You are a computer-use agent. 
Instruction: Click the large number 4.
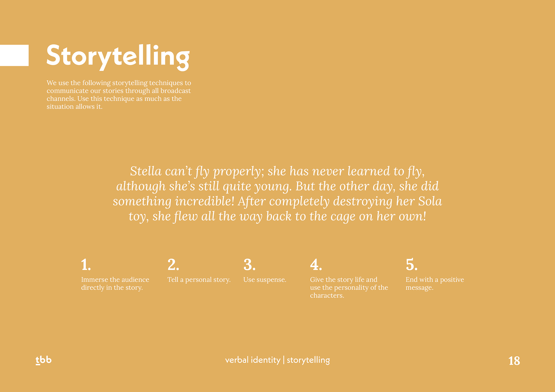pyautogui.click(x=316, y=265)
